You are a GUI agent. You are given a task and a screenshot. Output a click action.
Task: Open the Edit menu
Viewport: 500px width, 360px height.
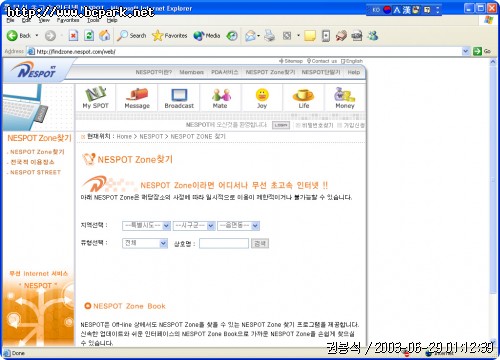[x=26, y=20]
